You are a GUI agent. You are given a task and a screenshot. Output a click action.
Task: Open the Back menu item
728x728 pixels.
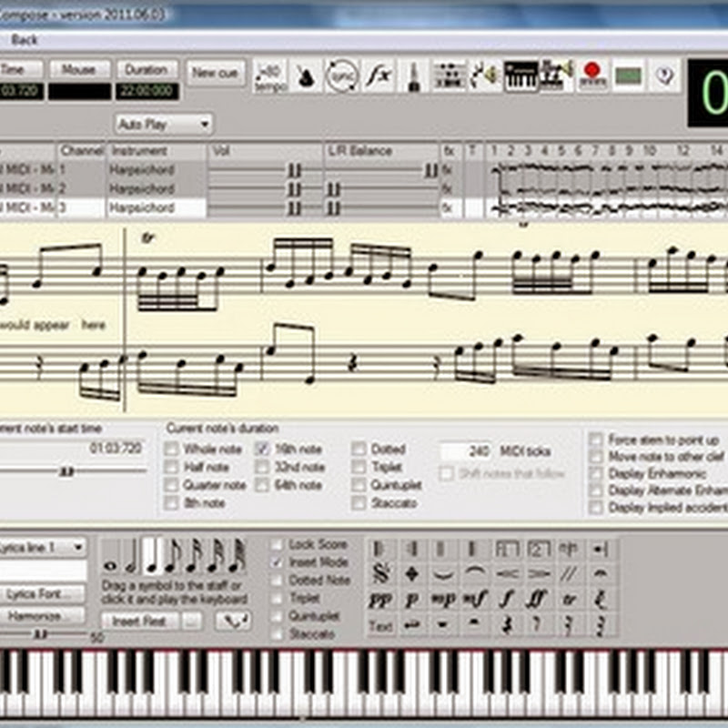(x=25, y=39)
